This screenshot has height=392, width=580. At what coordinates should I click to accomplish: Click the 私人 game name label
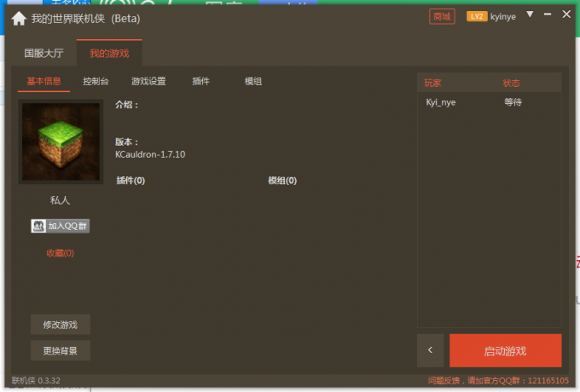(60, 200)
